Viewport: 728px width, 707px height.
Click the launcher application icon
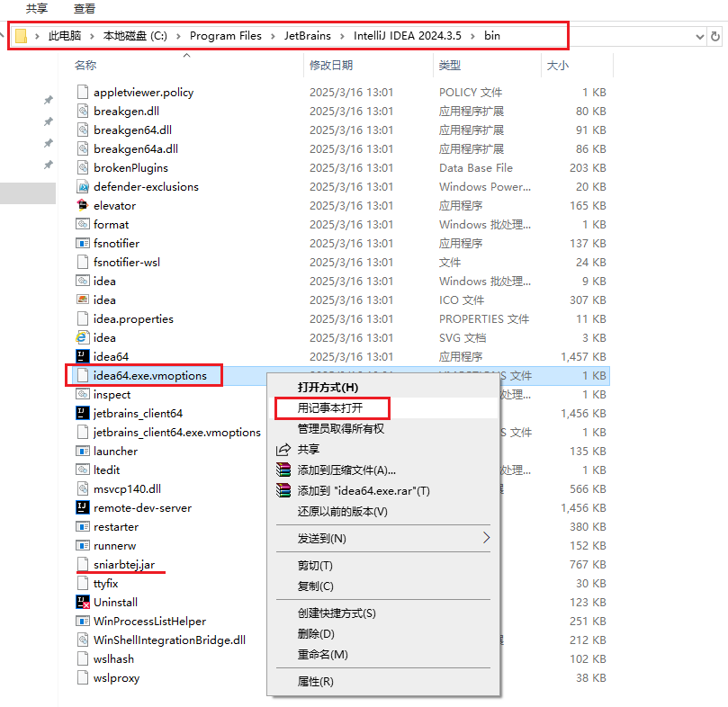pos(83,451)
